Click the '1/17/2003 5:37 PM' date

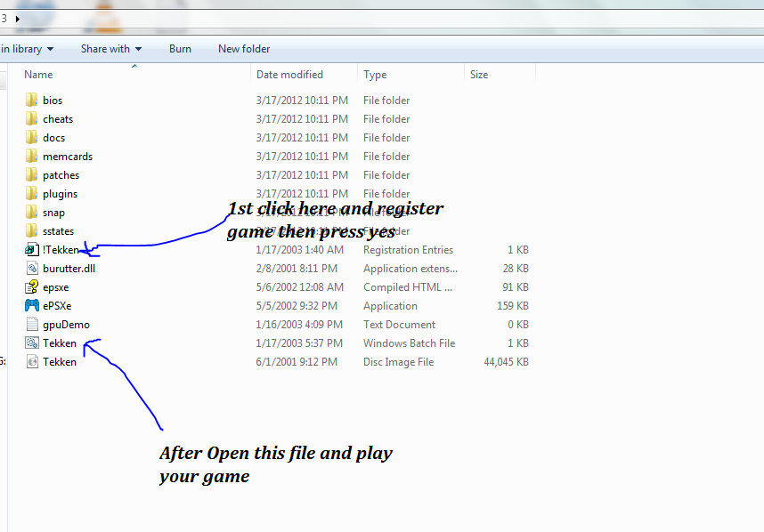299,343
